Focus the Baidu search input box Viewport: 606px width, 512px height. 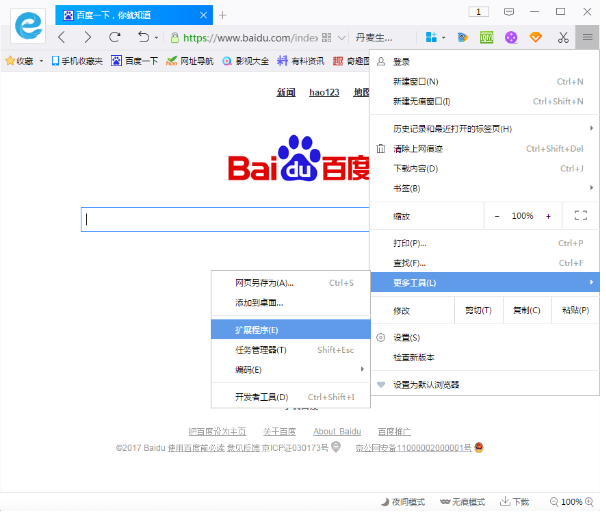225,219
